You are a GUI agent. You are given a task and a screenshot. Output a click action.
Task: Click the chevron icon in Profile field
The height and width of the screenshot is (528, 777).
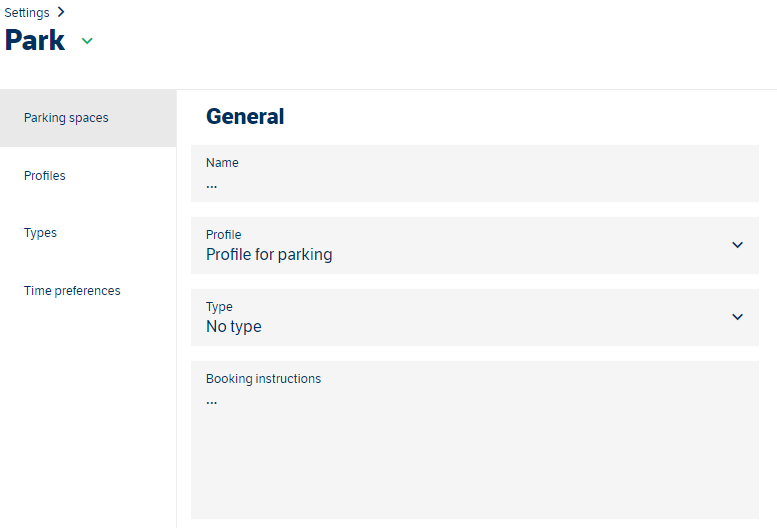737,245
